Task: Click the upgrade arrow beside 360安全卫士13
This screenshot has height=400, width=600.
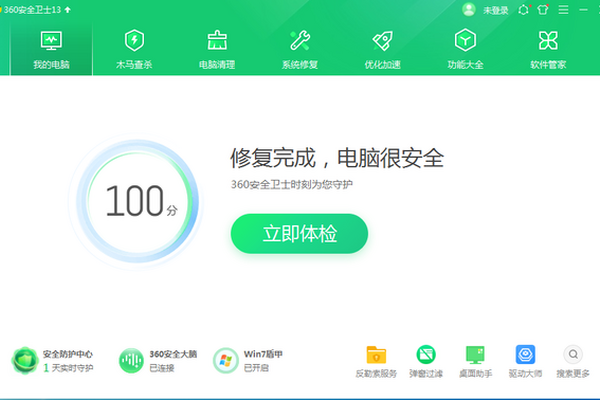Action: 68,10
